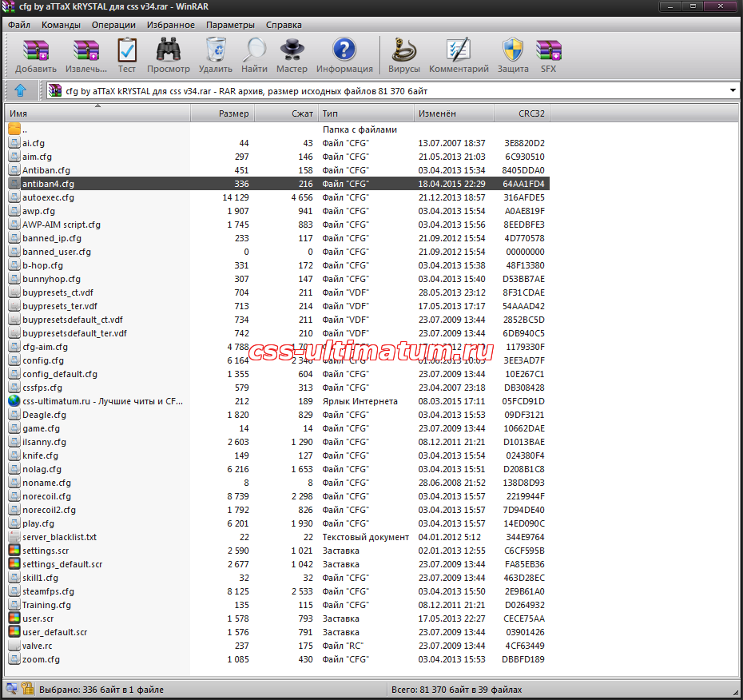This screenshot has height=700, width=743.
Task: Launch the Мастер wizard icon
Action: (x=292, y=50)
